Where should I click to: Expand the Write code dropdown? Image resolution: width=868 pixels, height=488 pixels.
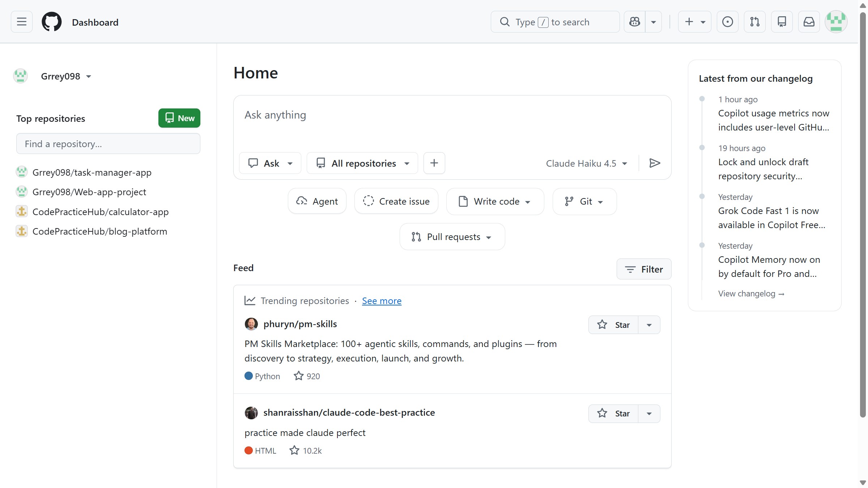click(x=495, y=201)
